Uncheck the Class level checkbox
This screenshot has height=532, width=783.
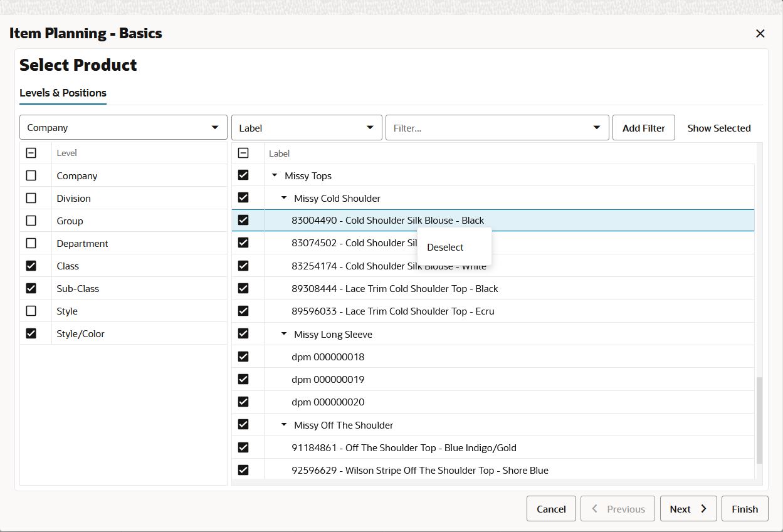(x=31, y=266)
